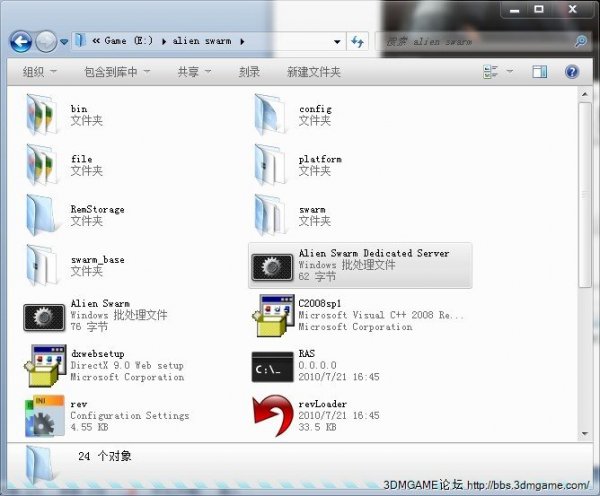Click the 24 个对象 status text

pyautogui.click(x=105, y=456)
